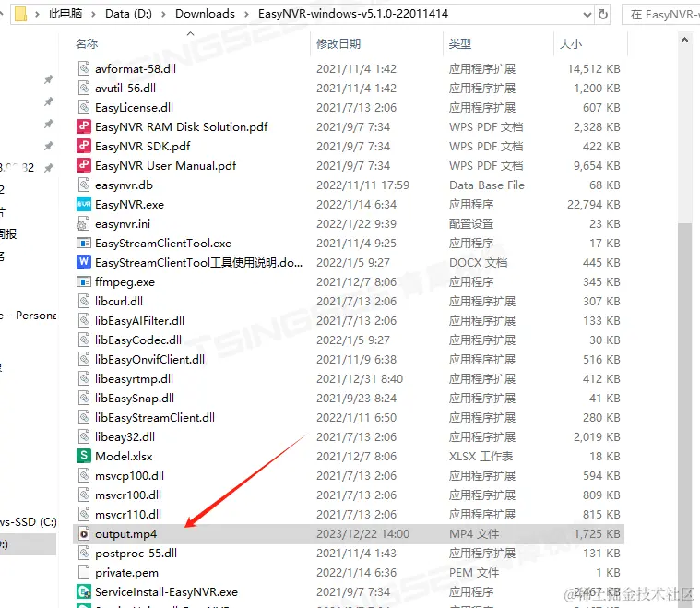The image size is (700, 608).
Task: Select the EasyNVR.exe application icon
Action: (84, 205)
